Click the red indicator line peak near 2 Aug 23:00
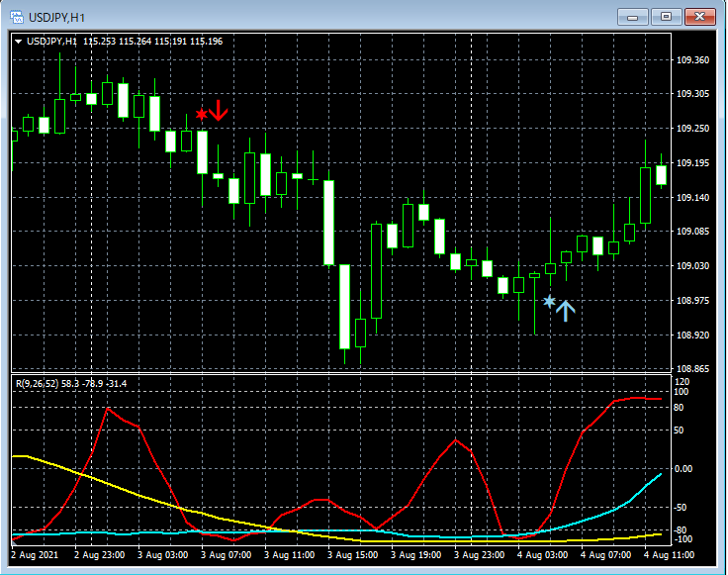 (x=108, y=409)
